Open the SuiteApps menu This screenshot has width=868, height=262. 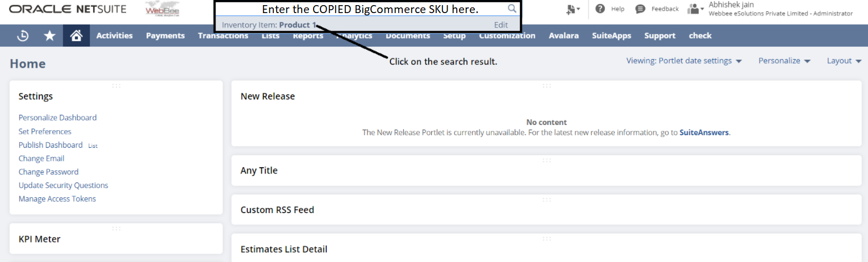pyautogui.click(x=611, y=36)
